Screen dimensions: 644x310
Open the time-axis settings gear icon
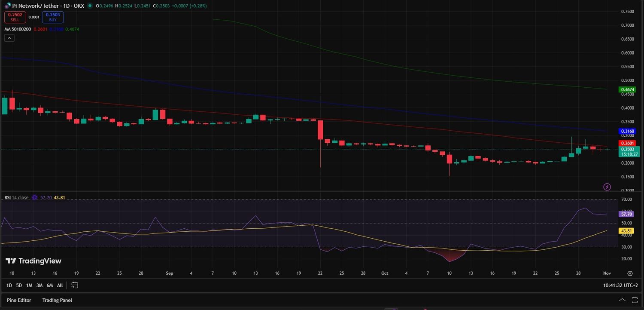point(630,273)
